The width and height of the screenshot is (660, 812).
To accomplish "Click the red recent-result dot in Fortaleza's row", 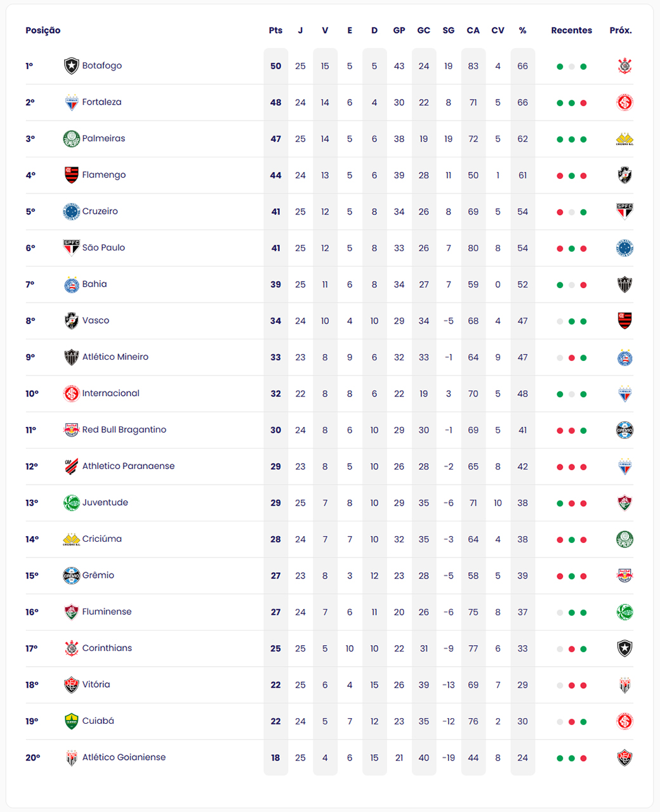I will click(x=583, y=103).
